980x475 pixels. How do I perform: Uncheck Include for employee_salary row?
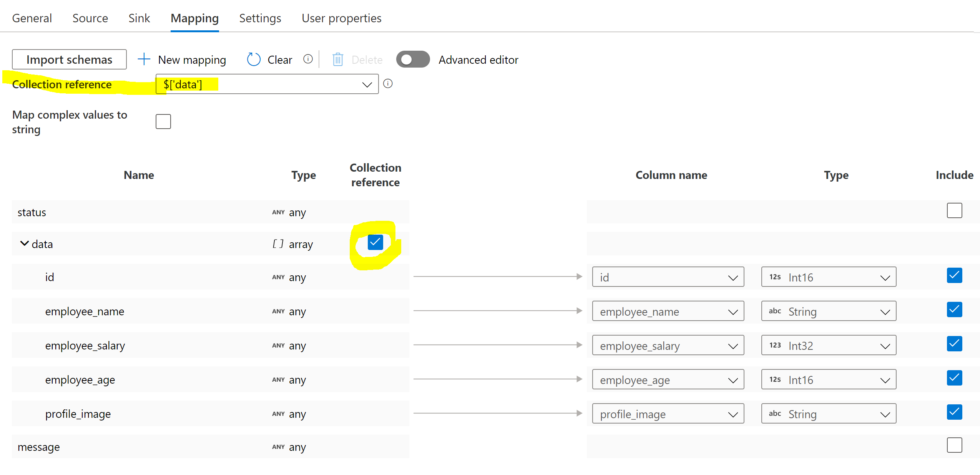coord(954,344)
